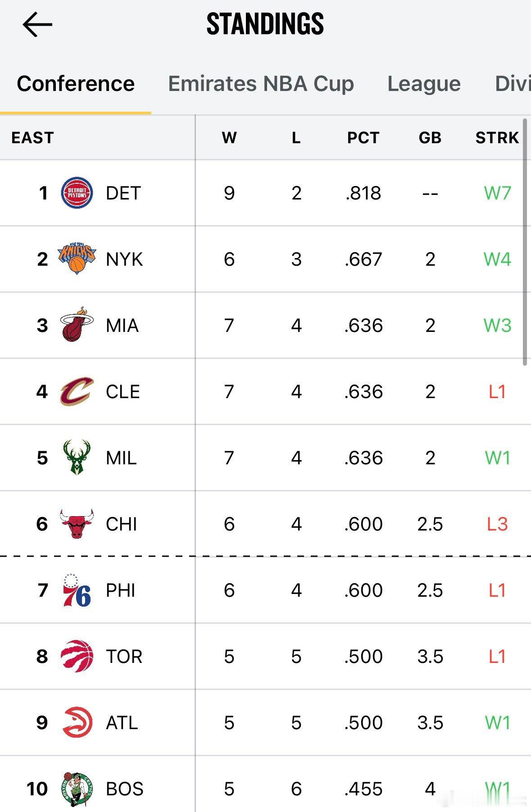Viewport: 531px width, 812px height.
Task: Click the vertical scrollbar on the right
Action: [x=525, y=242]
